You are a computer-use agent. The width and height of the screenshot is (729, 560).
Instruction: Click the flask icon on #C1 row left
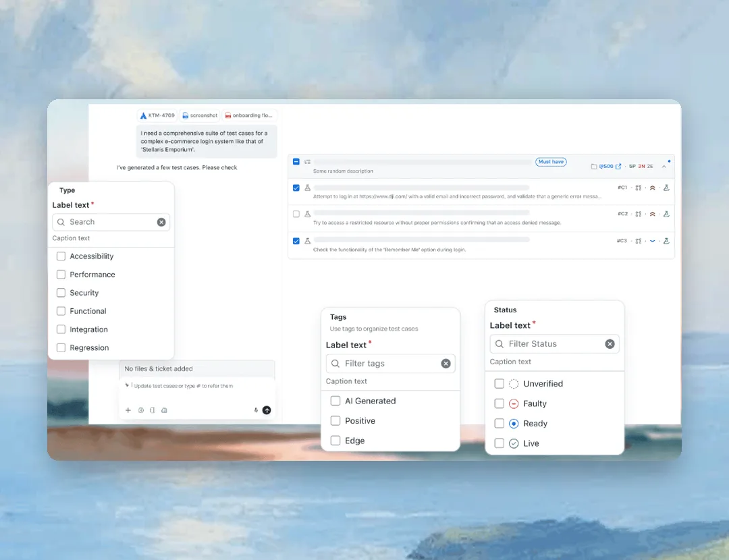(307, 188)
